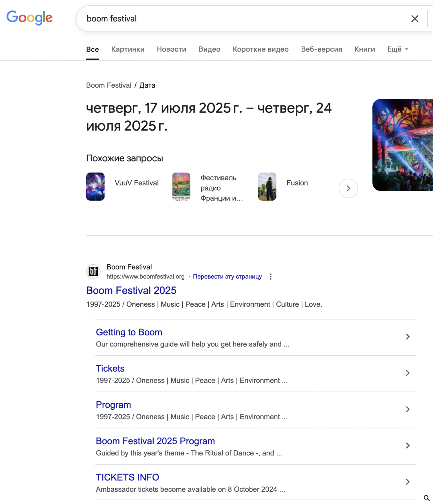Click the festival date heading text
Image resolution: width=433 pixels, height=504 pixels.
[x=209, y=117]
